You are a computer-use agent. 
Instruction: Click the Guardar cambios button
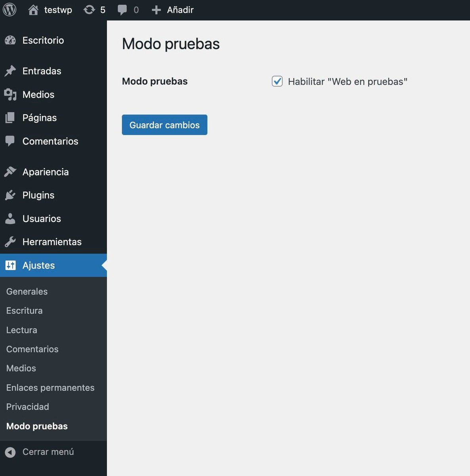164,125
